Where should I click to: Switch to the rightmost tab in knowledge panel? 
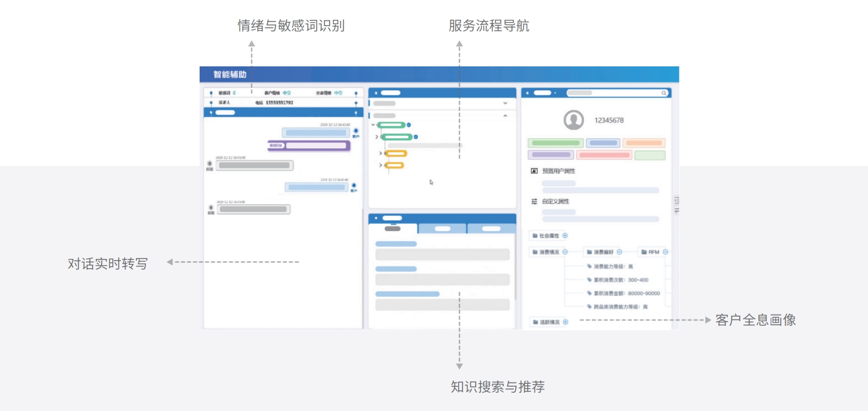[x=491, y=229]
